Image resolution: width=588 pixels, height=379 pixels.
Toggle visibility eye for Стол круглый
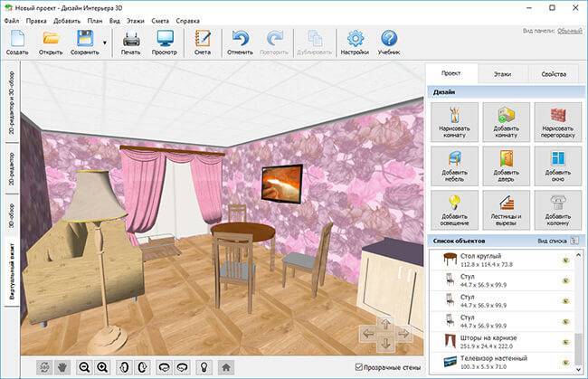point(566,261)
